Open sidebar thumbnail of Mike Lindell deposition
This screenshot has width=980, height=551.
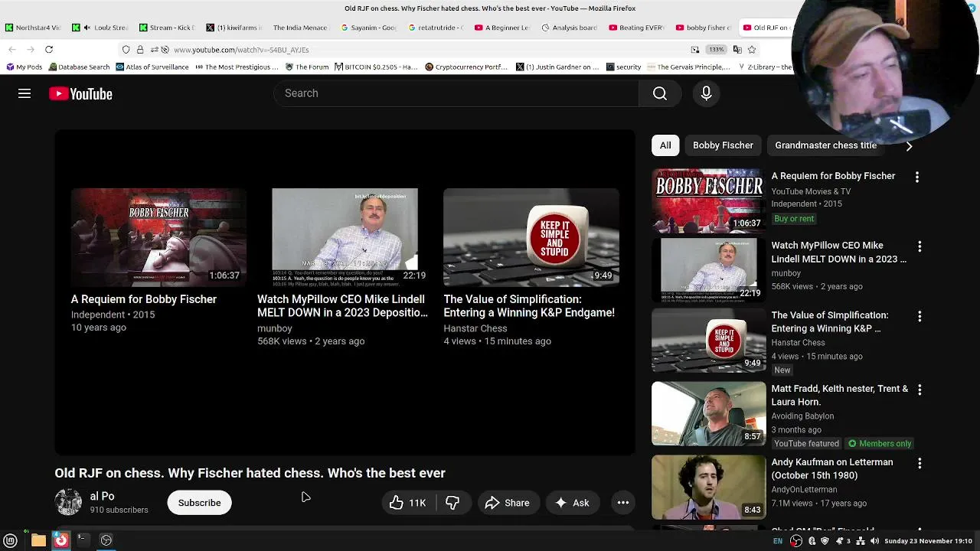(x=708, y=270)
